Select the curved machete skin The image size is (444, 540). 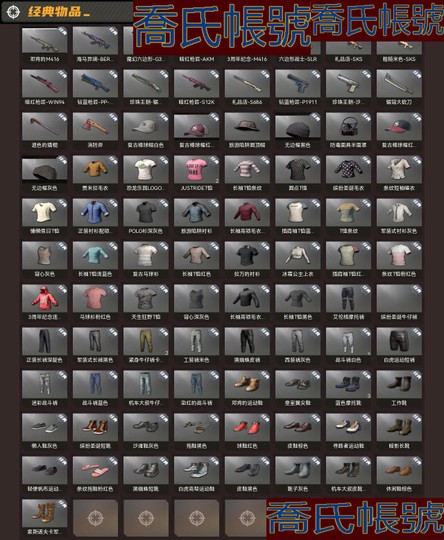click(x=399, y=88)
